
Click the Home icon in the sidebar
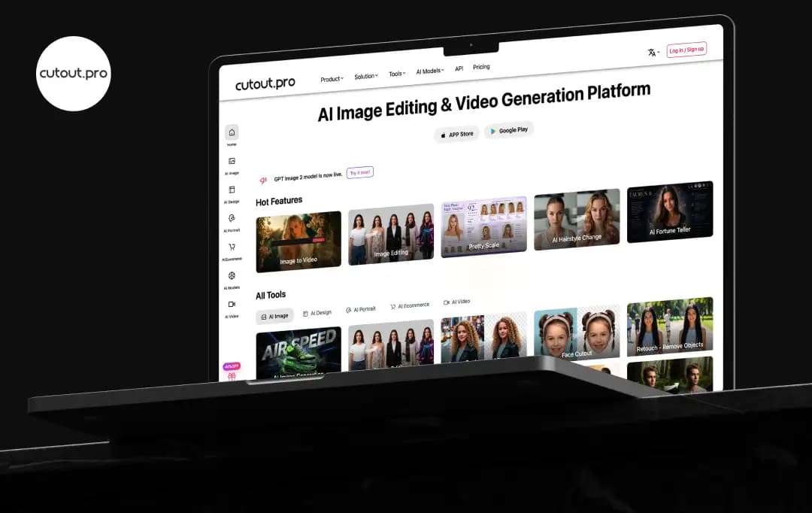pos(232,132)
